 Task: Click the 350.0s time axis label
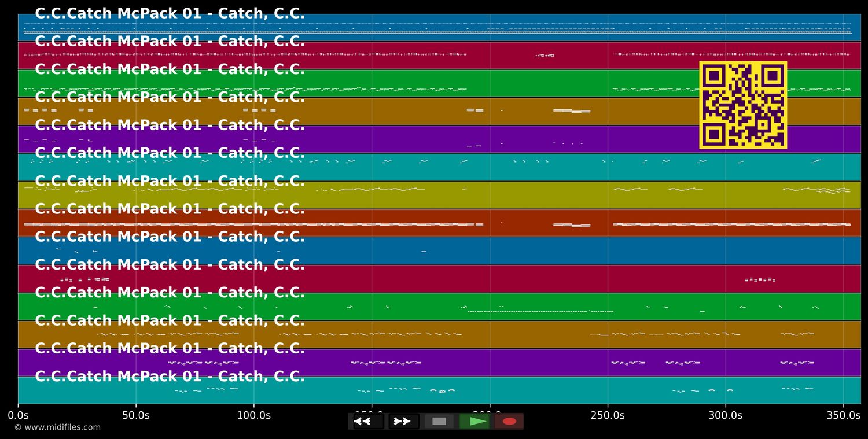pyautogui.click(x=844, y=415)
